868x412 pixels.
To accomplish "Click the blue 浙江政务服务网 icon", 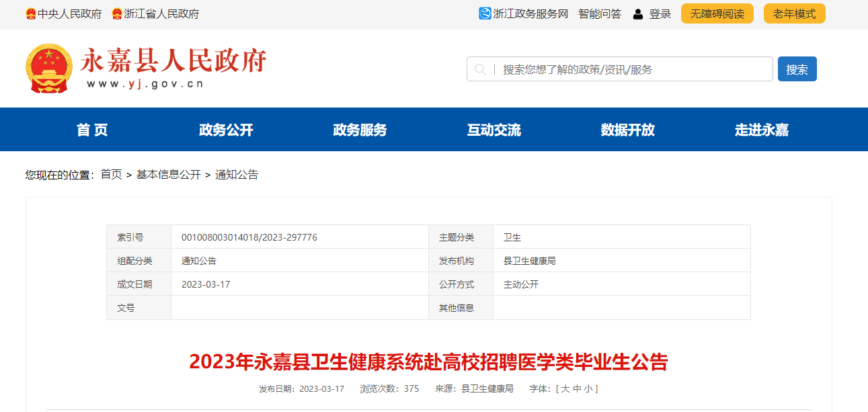I will [485, 13].
